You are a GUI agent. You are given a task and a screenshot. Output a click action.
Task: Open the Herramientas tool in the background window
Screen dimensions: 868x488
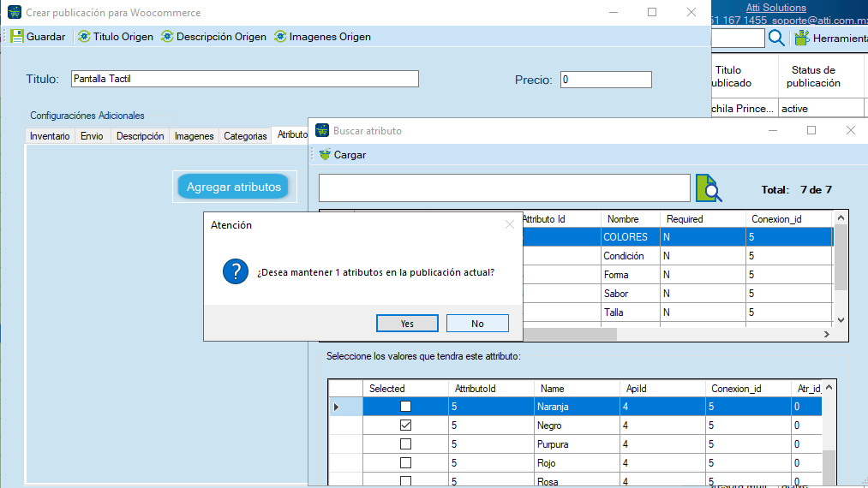pos(830,39)
